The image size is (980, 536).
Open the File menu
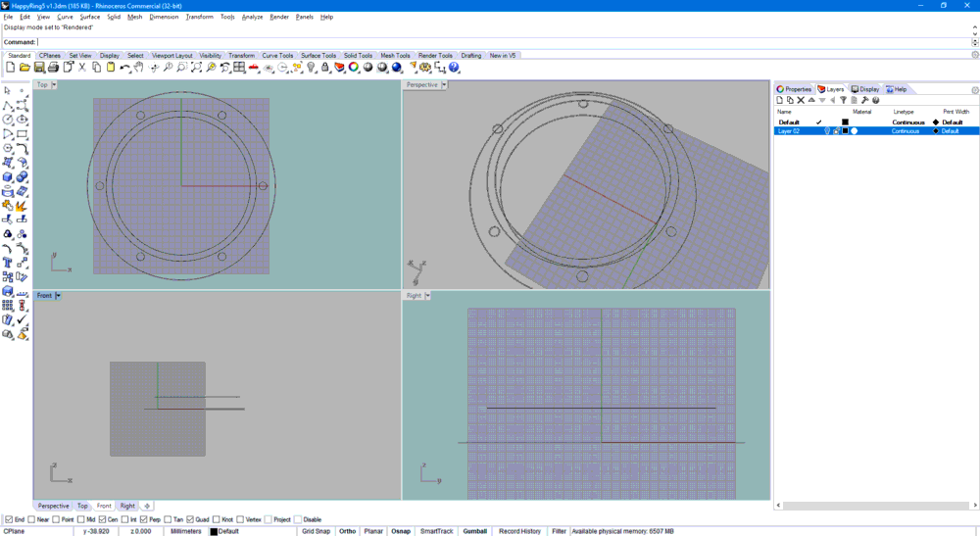[8, 17]
